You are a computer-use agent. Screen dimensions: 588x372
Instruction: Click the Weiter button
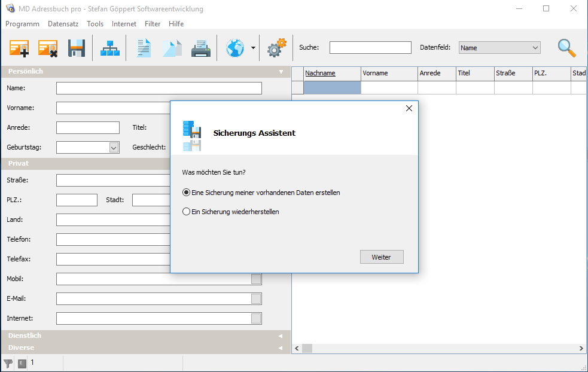[382, 257]
